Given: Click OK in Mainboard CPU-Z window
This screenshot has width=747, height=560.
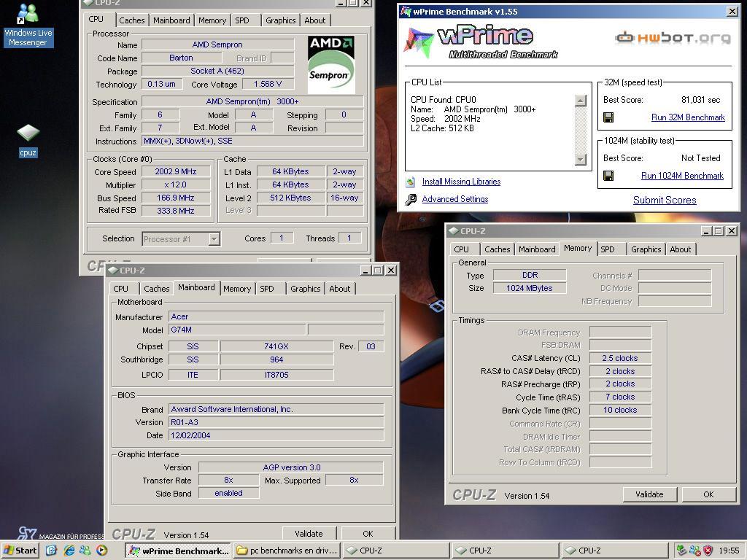Looking at the screenshot, I should (x=368, y=534).
